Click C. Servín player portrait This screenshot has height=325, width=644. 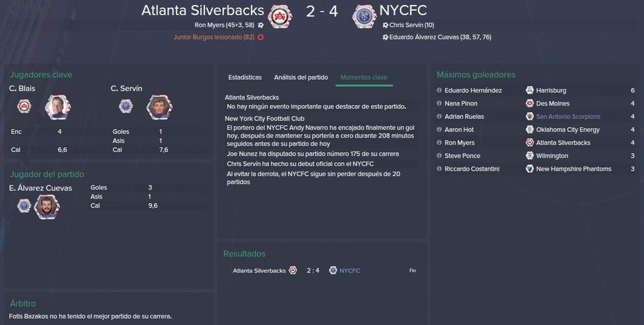pos(159,107)
